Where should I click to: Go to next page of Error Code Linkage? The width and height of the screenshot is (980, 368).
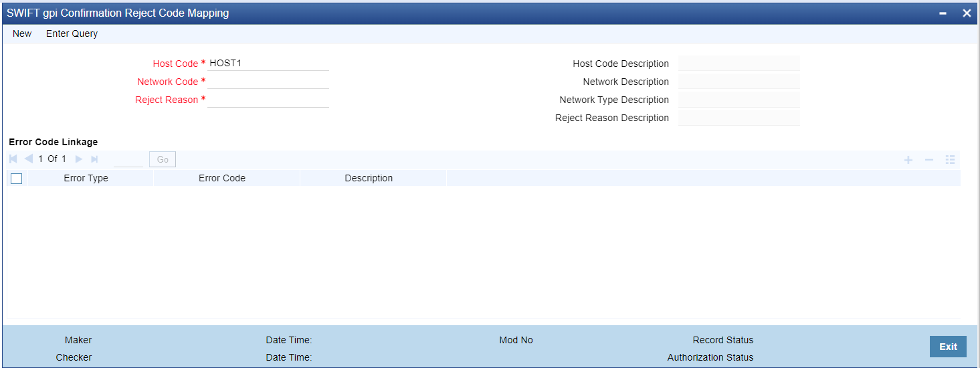[x=79, y=159]
